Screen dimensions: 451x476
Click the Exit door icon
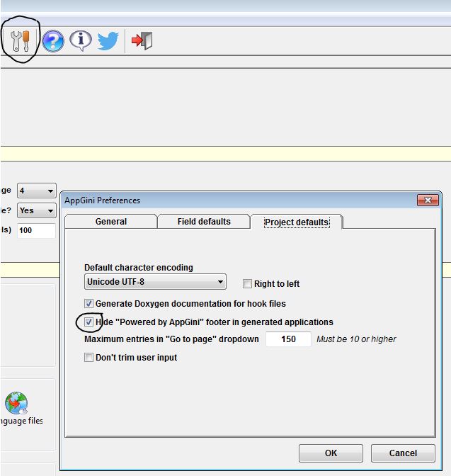point(142,40)
